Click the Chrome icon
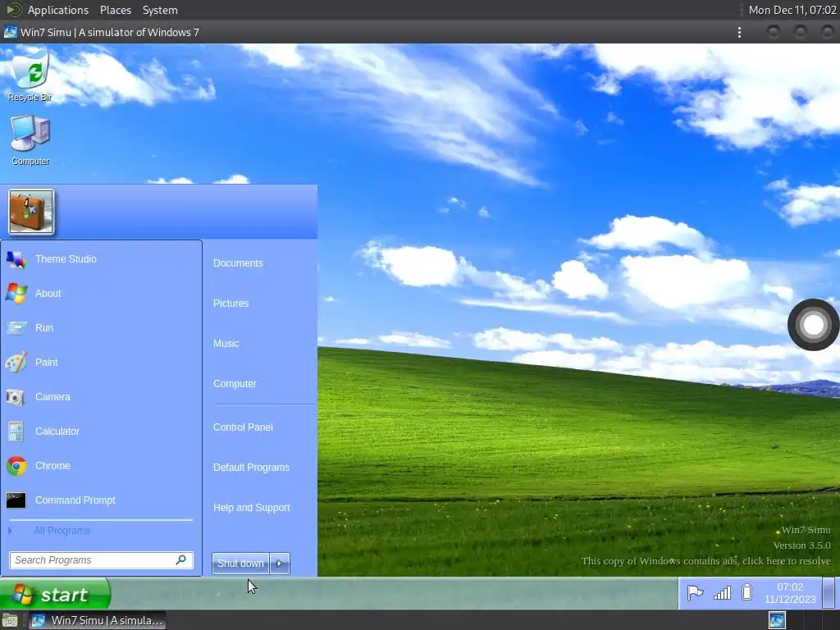 (16, 466)
